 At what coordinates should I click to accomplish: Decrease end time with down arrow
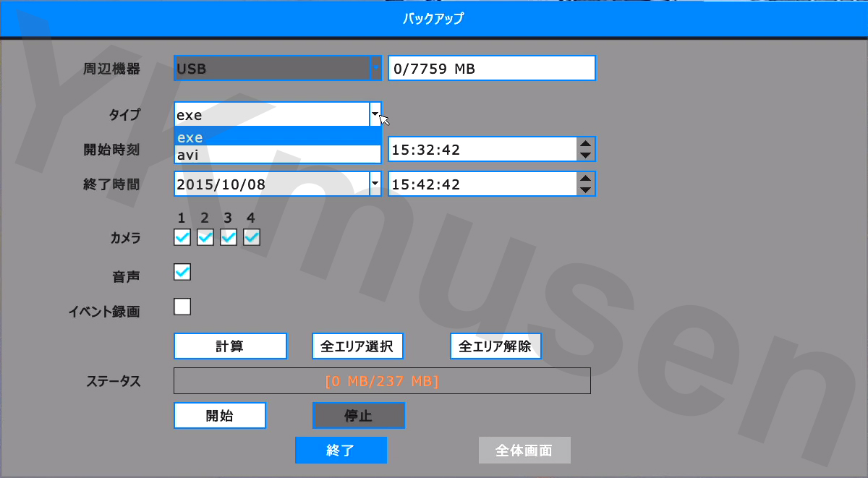tap(587, 190)
